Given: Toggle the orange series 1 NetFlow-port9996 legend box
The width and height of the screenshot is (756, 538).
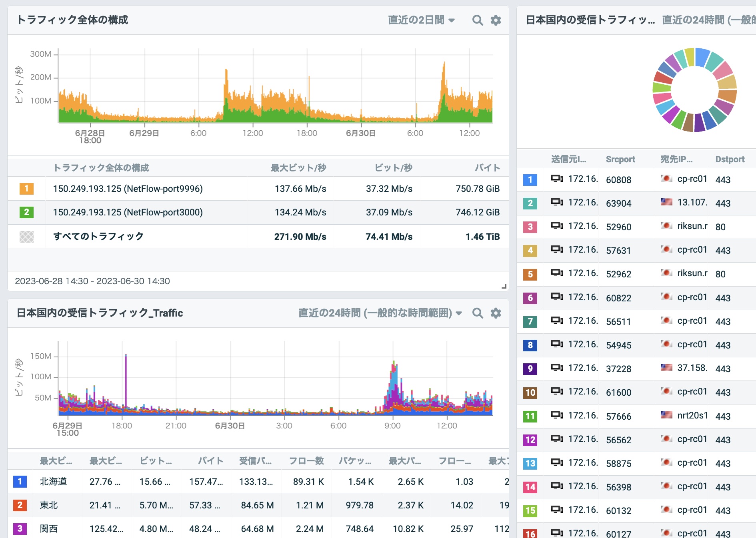Looking at the screenshot, I should (x=26, y=189).
